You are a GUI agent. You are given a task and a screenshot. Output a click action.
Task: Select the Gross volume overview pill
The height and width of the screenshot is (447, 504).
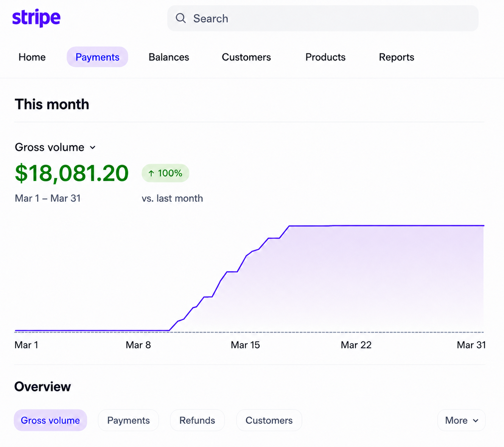coord(50,420)
